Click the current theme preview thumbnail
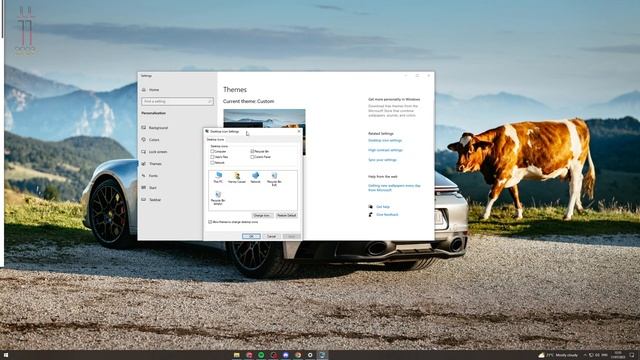The height and width of the screenshot is (360, 640). pos(264,118)
